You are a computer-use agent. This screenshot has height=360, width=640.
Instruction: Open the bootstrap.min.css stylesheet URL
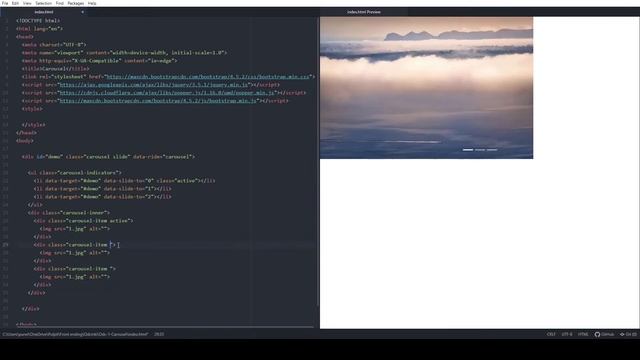[x=208, y=77]
